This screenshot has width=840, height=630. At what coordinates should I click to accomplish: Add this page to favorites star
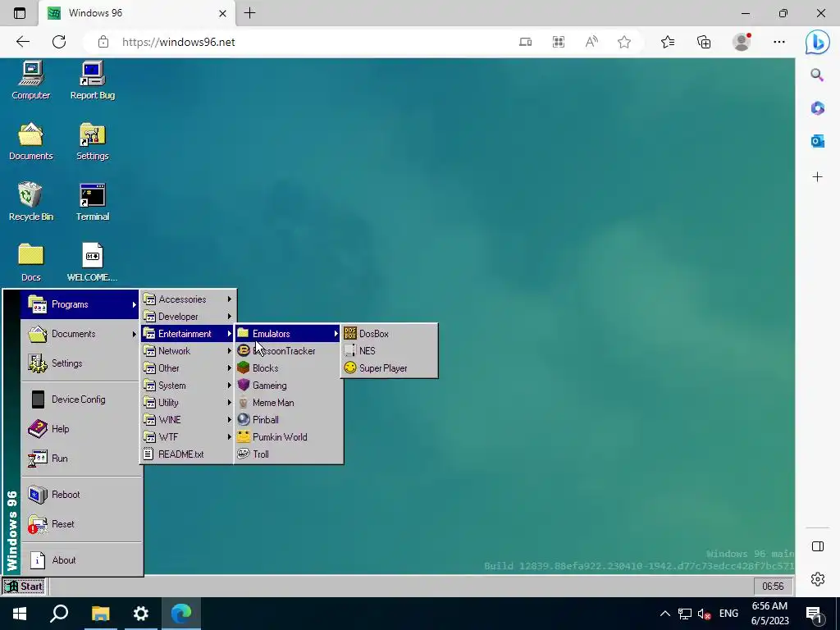tap(624, 42)
